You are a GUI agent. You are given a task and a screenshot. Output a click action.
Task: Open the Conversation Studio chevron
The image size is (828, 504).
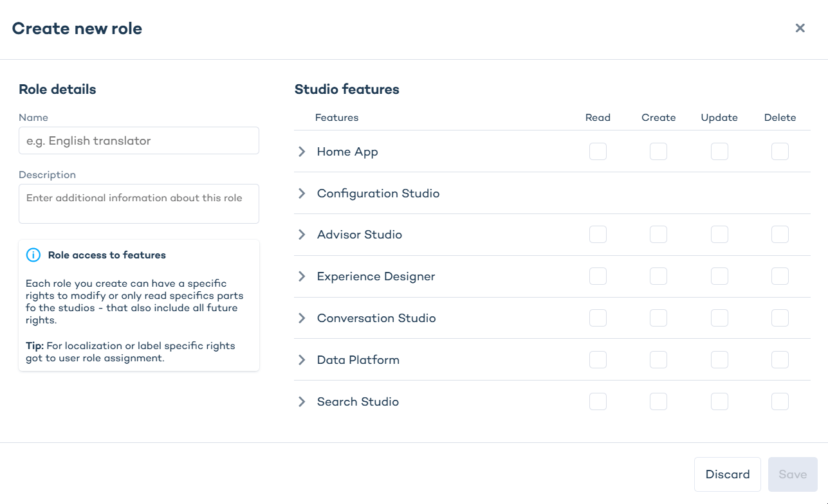(302, 318)
